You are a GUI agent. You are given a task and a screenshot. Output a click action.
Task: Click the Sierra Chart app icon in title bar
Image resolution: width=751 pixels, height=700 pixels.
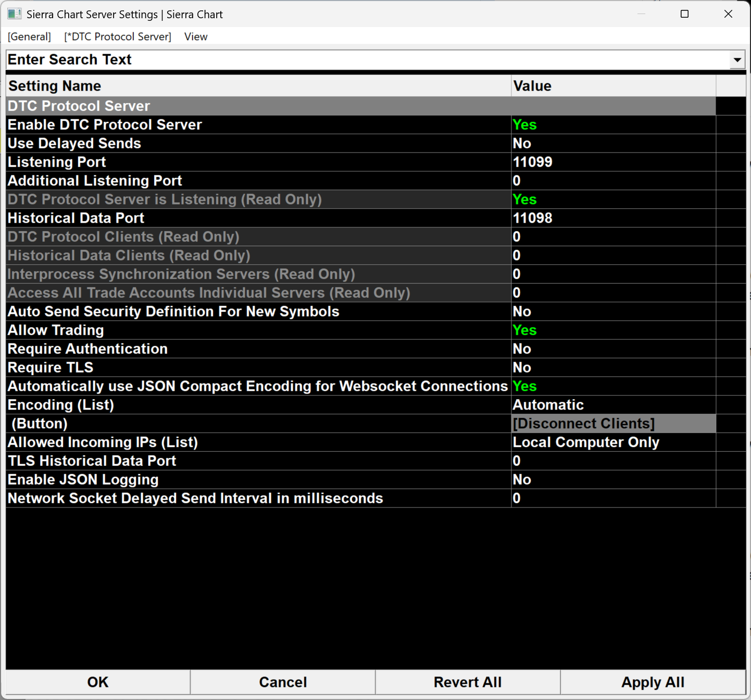[x=14, y=14]
